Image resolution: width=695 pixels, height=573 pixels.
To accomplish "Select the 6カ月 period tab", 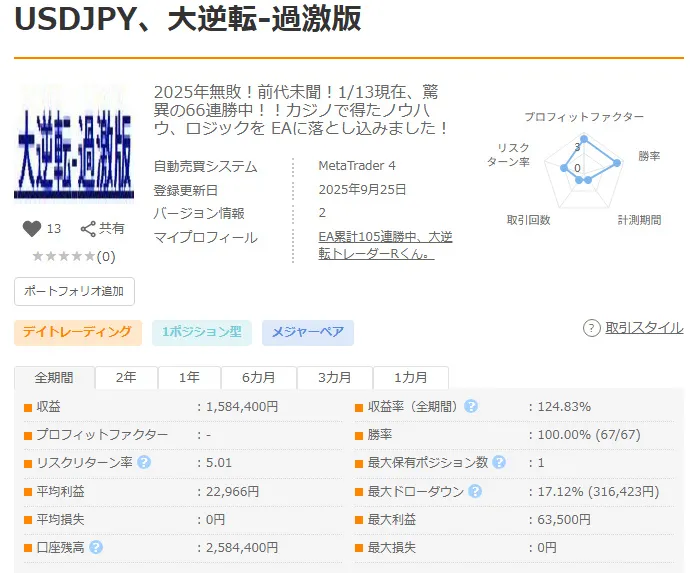I will (x=259, y=378).
